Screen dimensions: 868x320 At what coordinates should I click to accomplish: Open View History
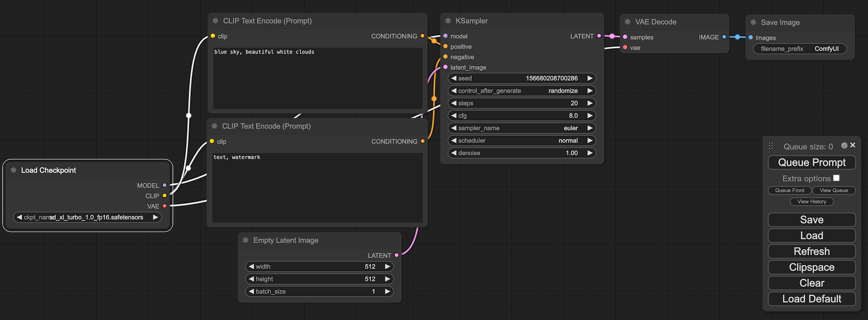[x=811, y=202]
